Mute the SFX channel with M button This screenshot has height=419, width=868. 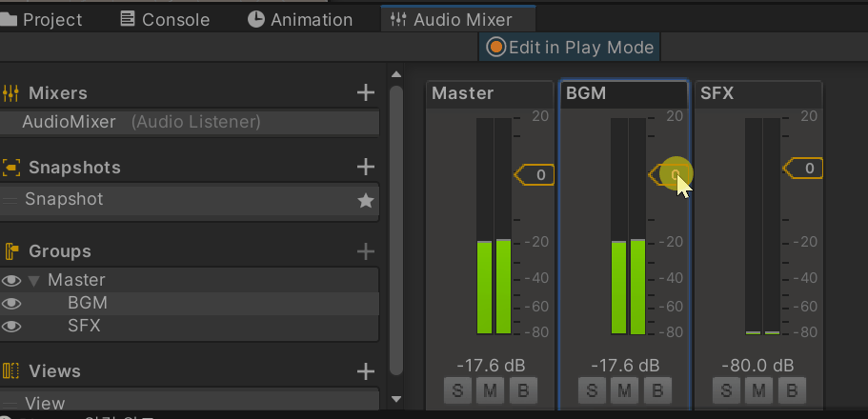coord(759,390)
